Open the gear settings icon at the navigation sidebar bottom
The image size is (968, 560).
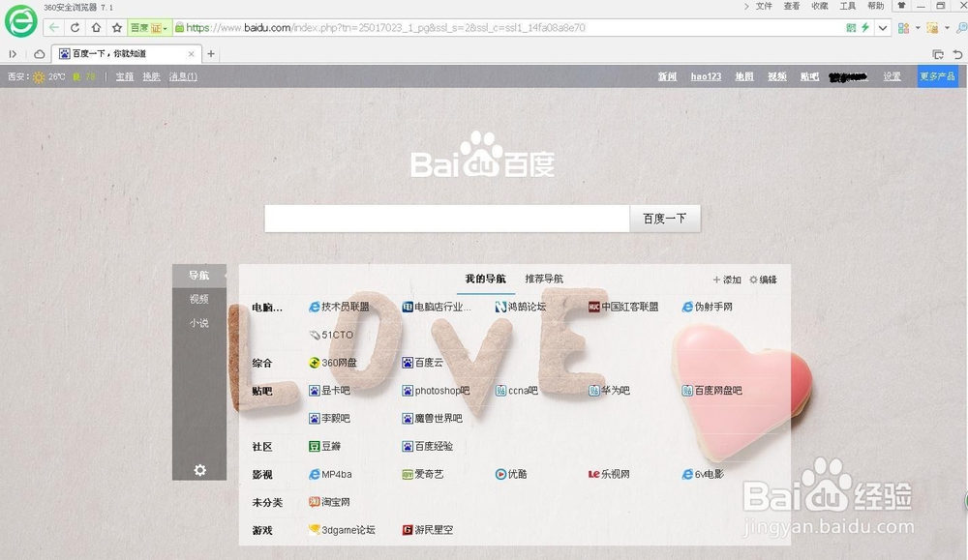coord(200,470)
